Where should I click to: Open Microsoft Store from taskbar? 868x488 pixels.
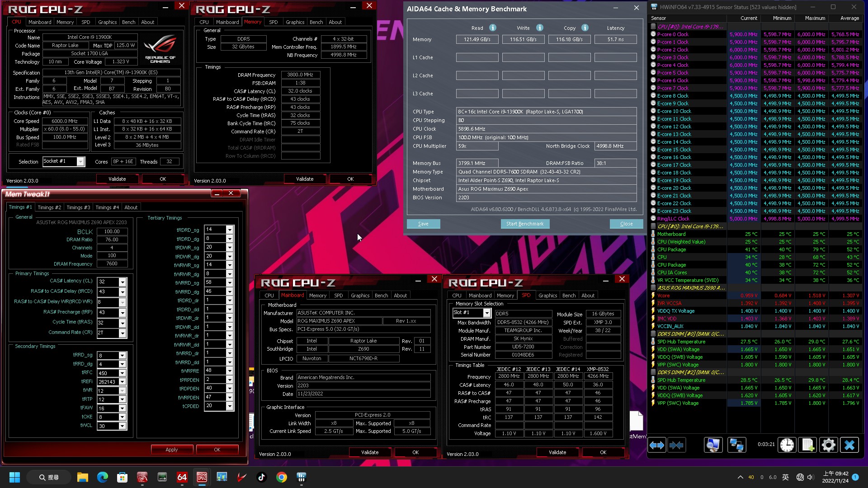click(x=122, y=477)
